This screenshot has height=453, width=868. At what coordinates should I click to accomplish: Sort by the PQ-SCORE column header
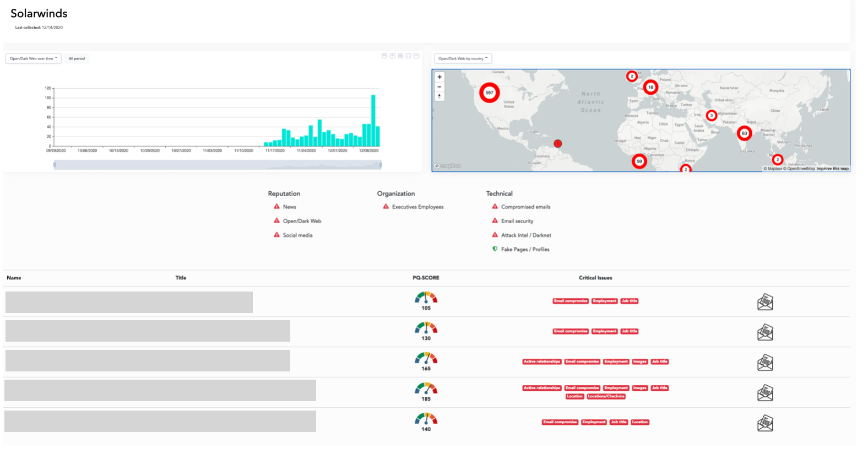coord(426,278)
